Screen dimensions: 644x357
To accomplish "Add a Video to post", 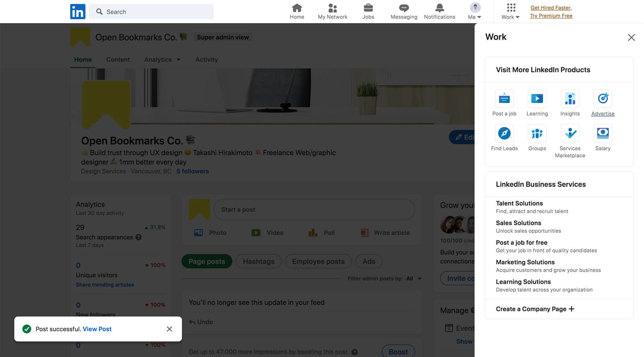I will click(x=267, y=233).
